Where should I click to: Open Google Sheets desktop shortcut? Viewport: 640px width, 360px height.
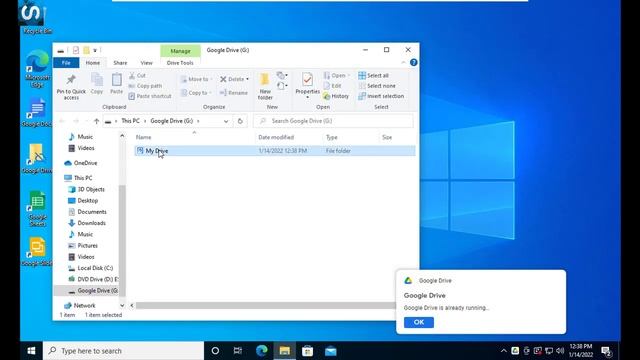(38, 209)
